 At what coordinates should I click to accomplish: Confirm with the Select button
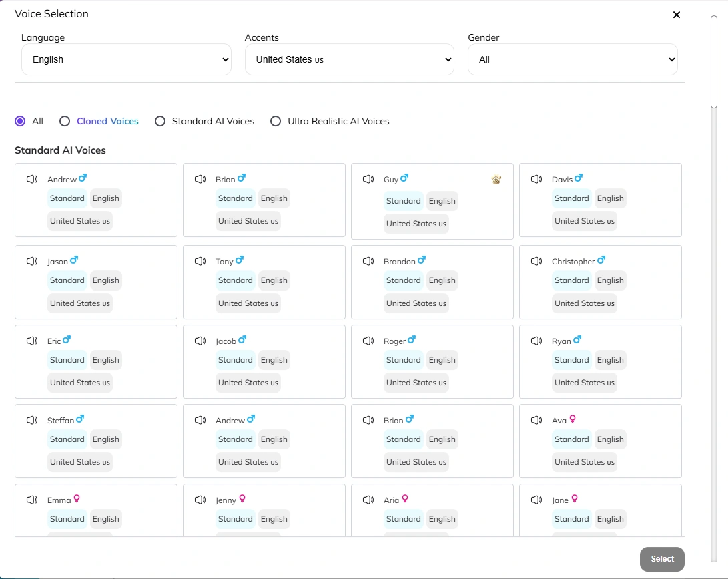tap(662, 559)
